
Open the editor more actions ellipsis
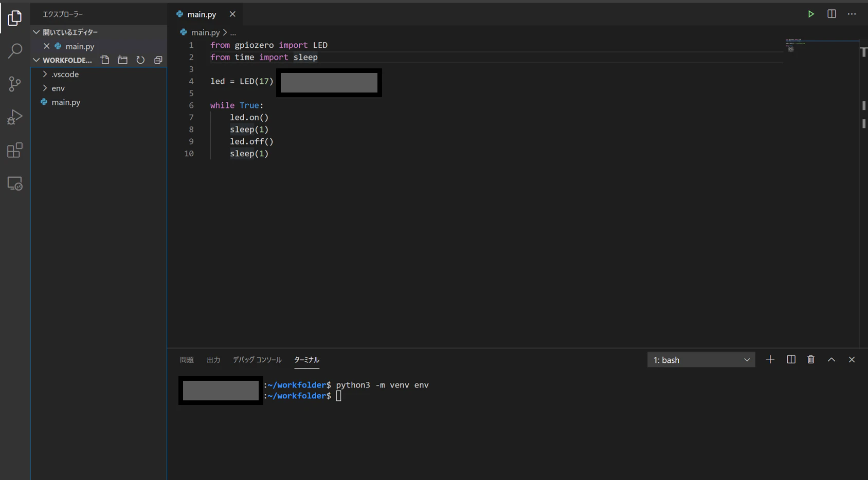[x=852, y=14]
